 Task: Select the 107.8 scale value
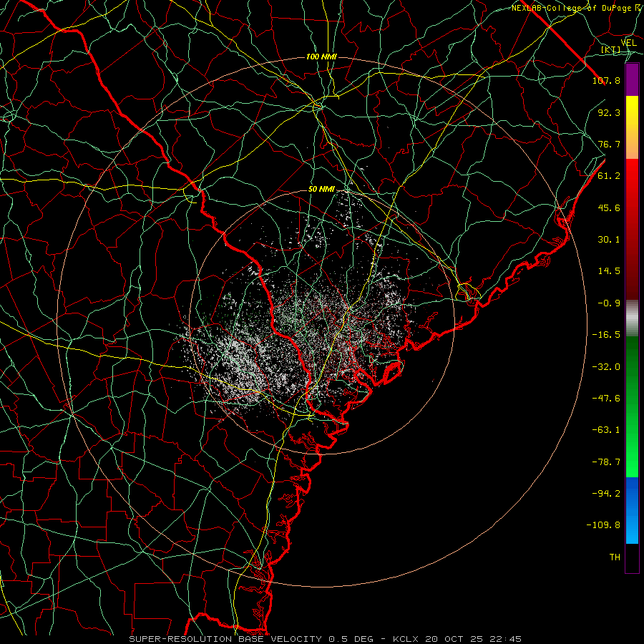click(x=606, y=80)
